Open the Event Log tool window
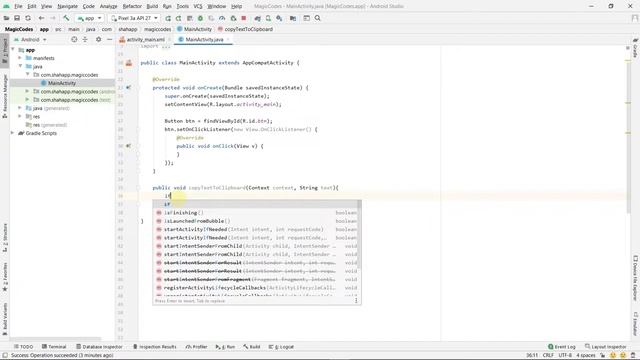The image size is (640, 360). click(562, 347)
